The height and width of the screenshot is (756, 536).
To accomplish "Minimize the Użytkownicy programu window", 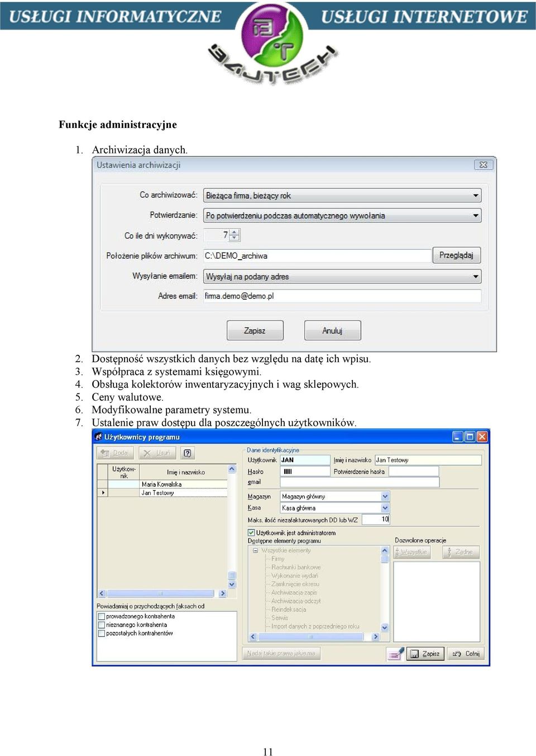I will click(458, 437).
